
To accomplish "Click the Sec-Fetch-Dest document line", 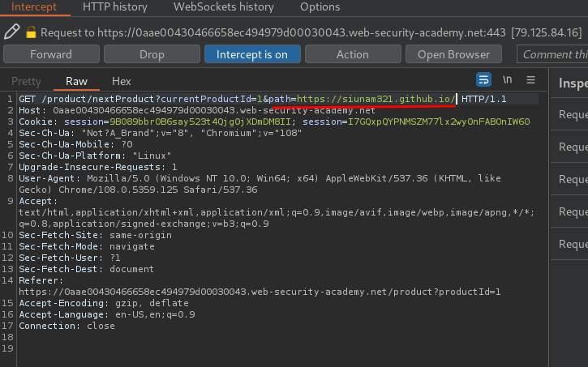I will pos(86,269).
